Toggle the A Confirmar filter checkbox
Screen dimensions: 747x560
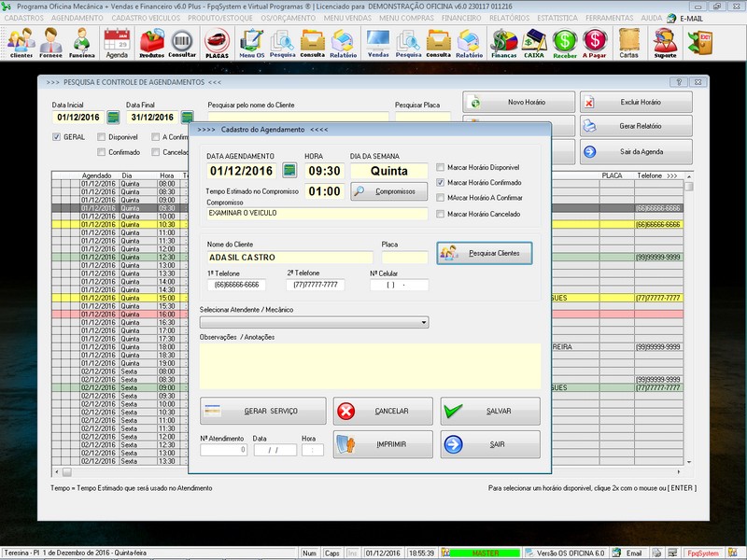(x=155, y=137)
